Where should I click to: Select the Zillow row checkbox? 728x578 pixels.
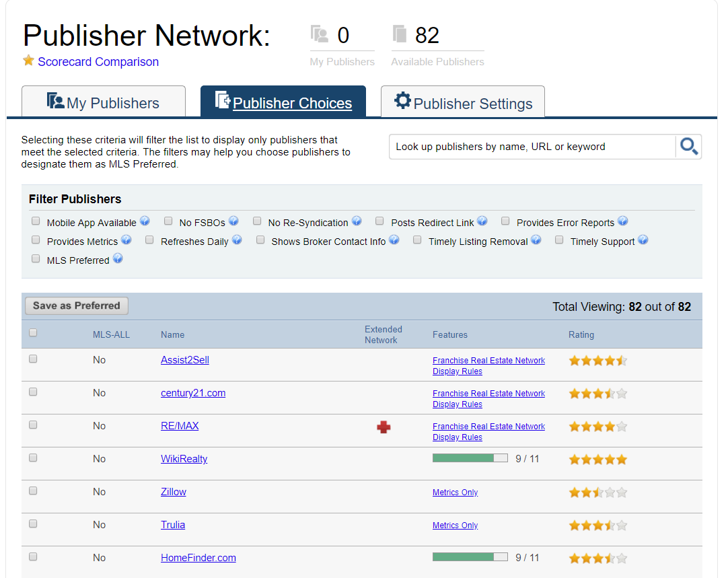(33, 491)
